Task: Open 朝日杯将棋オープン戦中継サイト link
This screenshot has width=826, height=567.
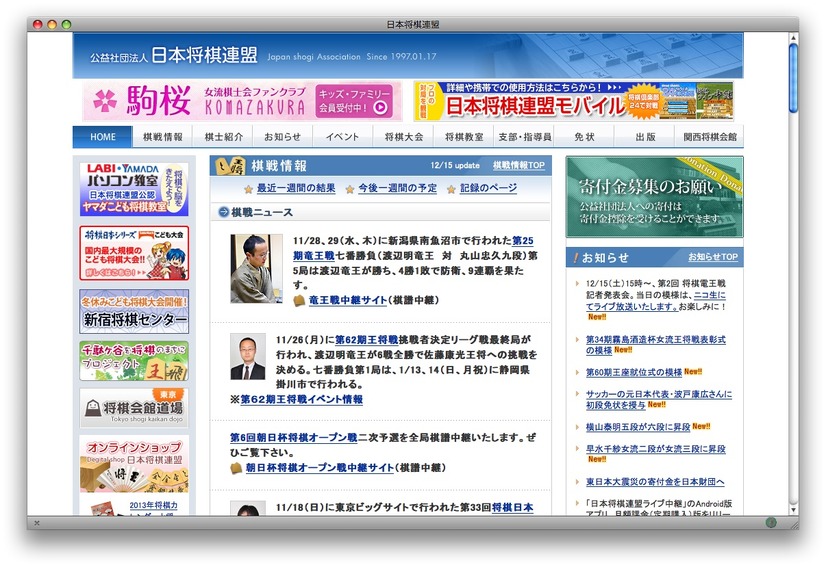Action: pyautogui.click(x=319, y=467)
